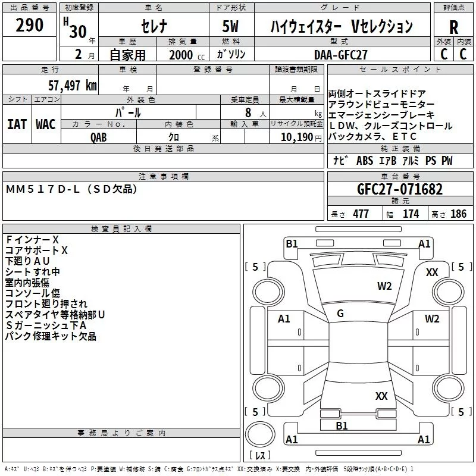Select the shift type IAT

pyautogui.click(x=17, y=124)
